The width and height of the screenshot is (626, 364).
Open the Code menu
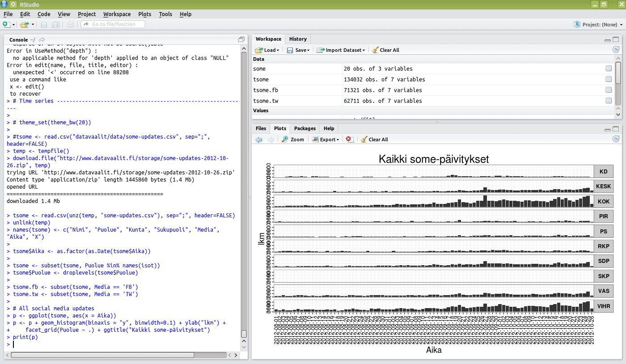point(44,14)
